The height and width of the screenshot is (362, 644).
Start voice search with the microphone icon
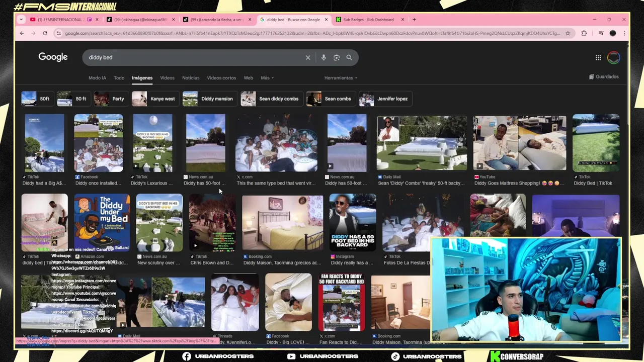324,57
